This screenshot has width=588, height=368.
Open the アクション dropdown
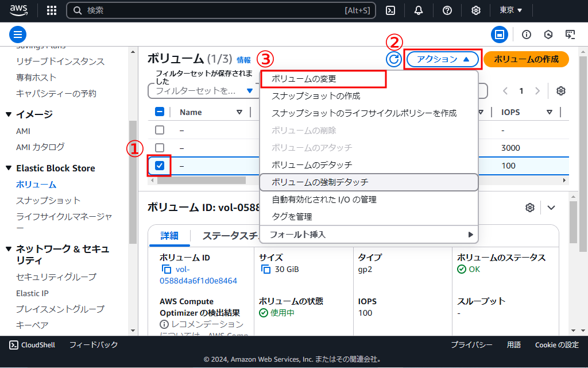[x=443, y=59]
